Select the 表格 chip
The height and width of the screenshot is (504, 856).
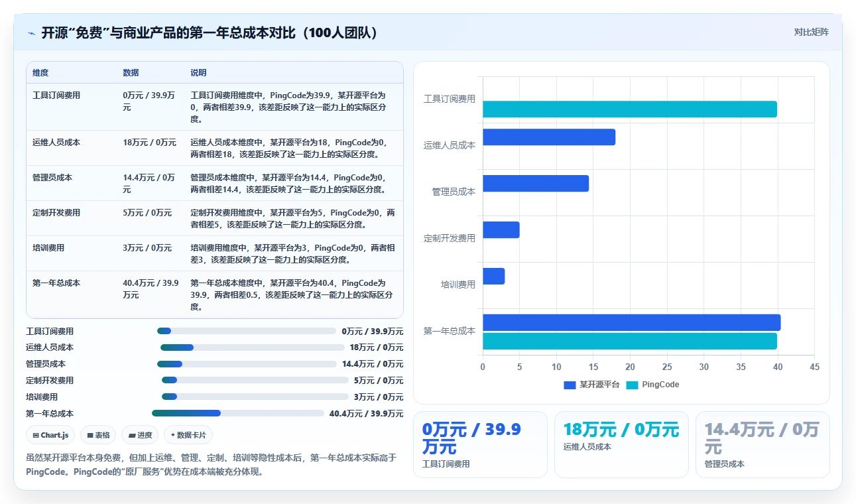(98, 435)
